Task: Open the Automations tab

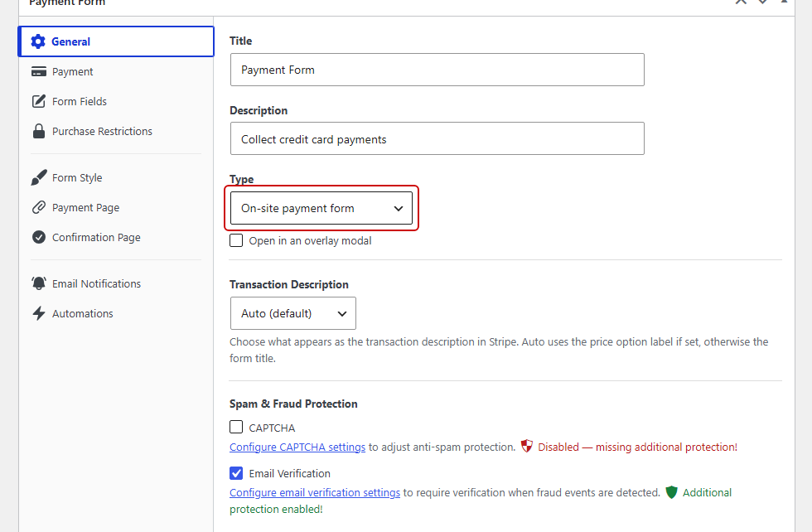Action: pos(116,313)
